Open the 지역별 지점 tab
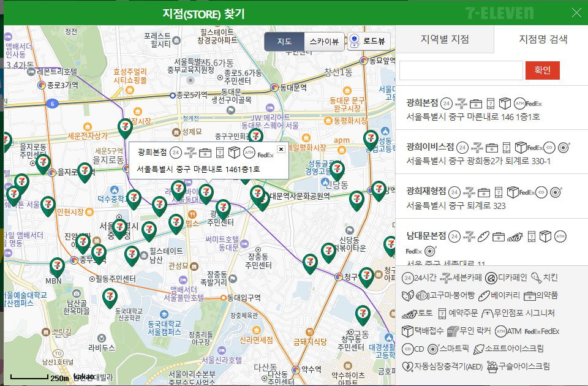This screenshot has width=588, height=386. coord(445,39)
